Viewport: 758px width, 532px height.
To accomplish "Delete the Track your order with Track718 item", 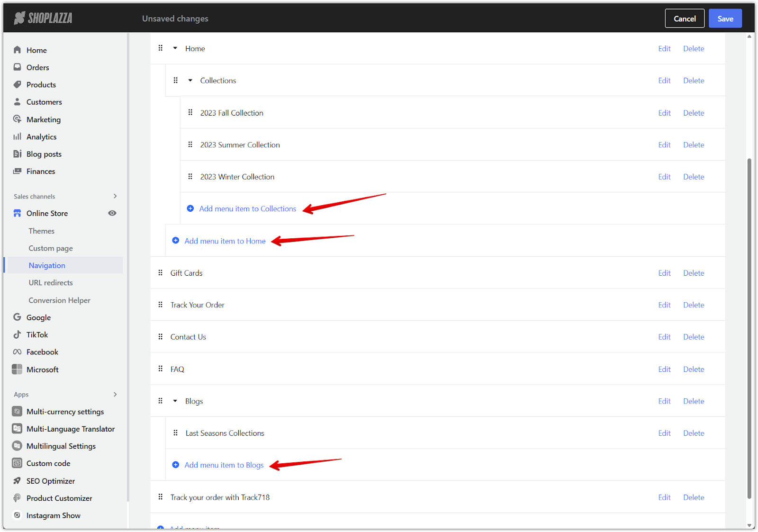I will 694,497.
